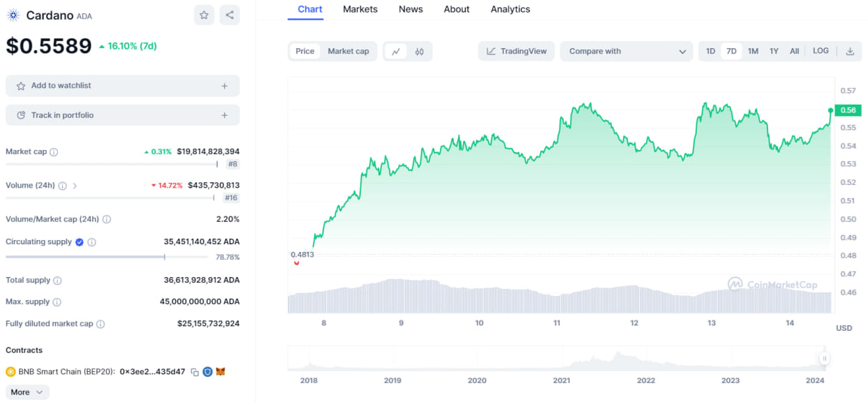868x402 pixels.
Task: Click the Market cap rank slider bar
Action: (x=112, y=164)
